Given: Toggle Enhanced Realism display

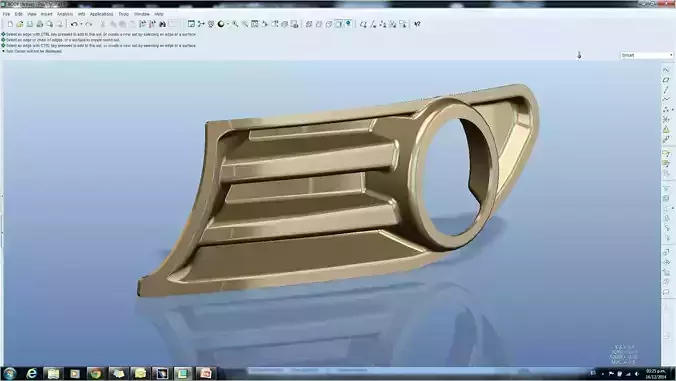Looking at the screenshot, I should coord(348,24).
